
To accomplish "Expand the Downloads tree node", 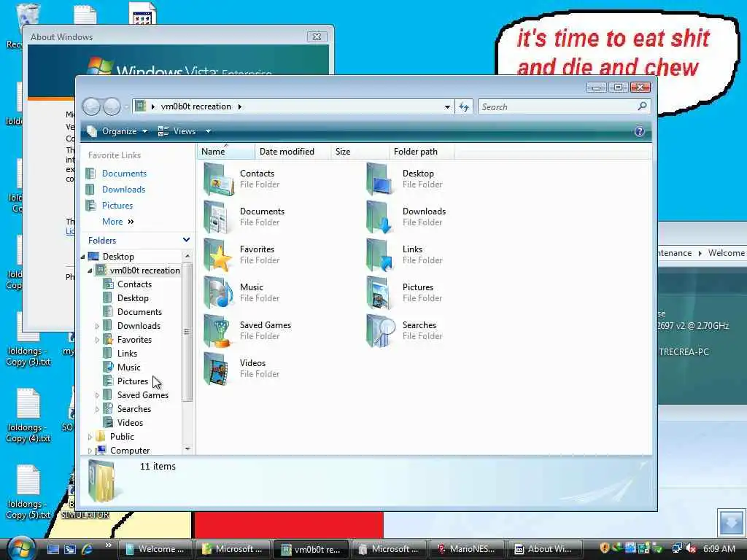I will pos(97,326).
